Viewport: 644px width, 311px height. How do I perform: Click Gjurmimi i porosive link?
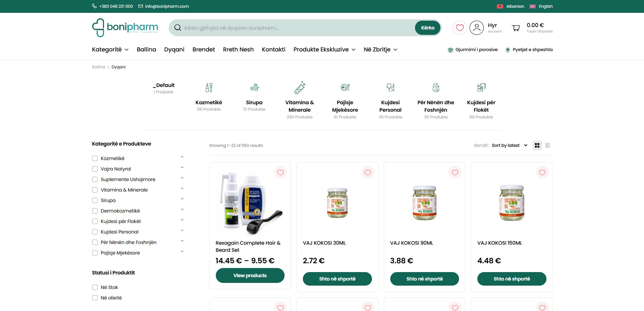coord(476,50)
